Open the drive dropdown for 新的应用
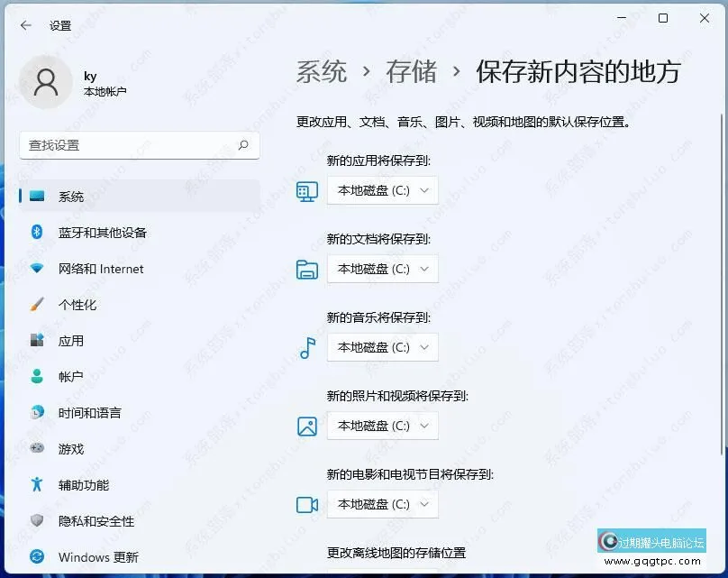The height and width of the screenshot is (578, 728). pos(382,190)
